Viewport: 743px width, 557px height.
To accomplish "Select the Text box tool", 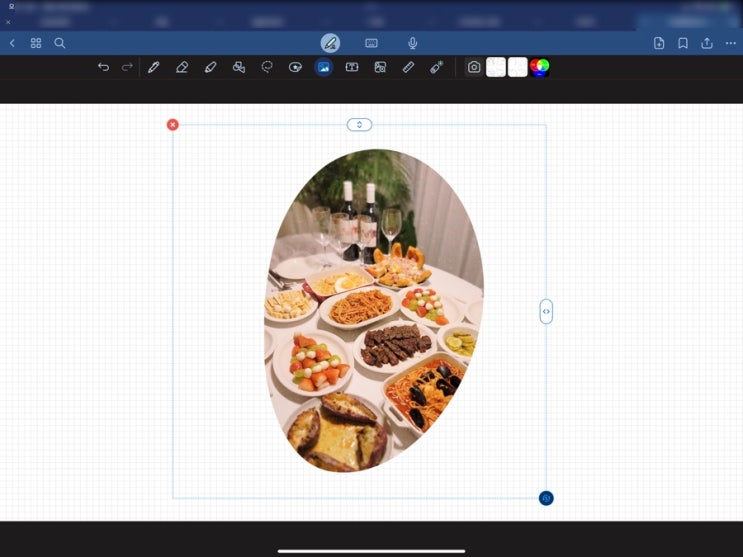I will [352, 67].
